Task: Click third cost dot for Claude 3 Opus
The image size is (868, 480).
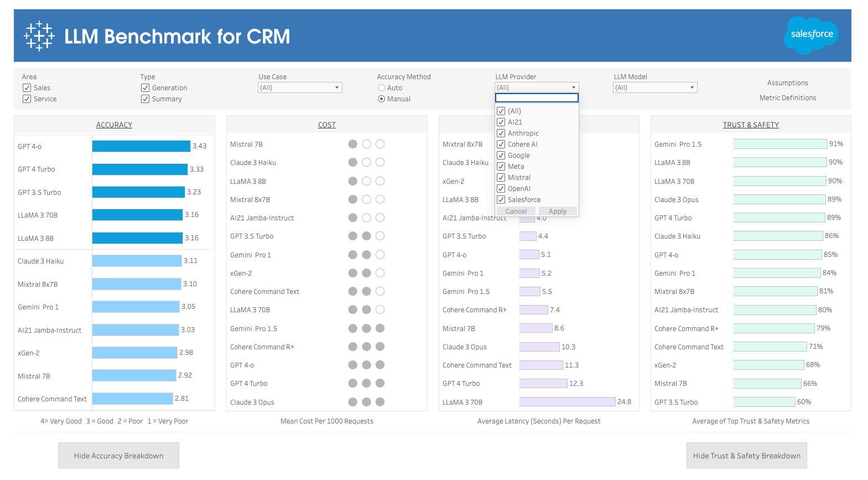Action: click(380, 402)
